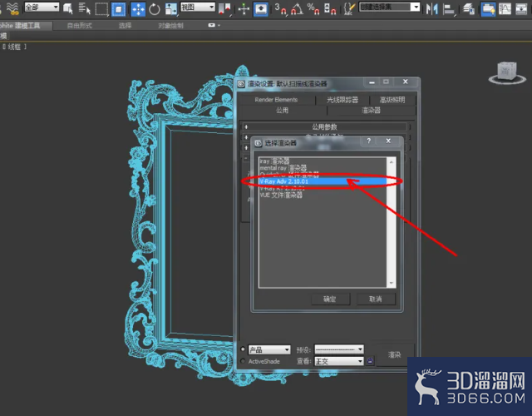This screenshot has height=416, width=532.
Task: Choose the Rectangular Selection Region tool
Action: tap(101, 9)
